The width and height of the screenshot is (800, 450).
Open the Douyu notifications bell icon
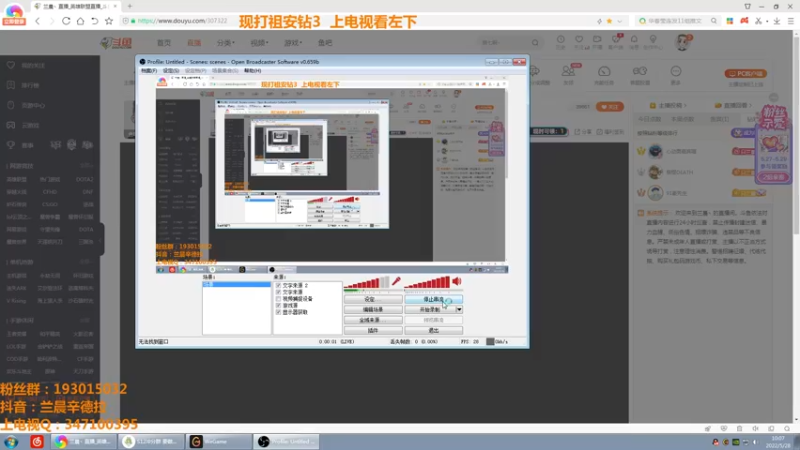(x=634, y=40)
